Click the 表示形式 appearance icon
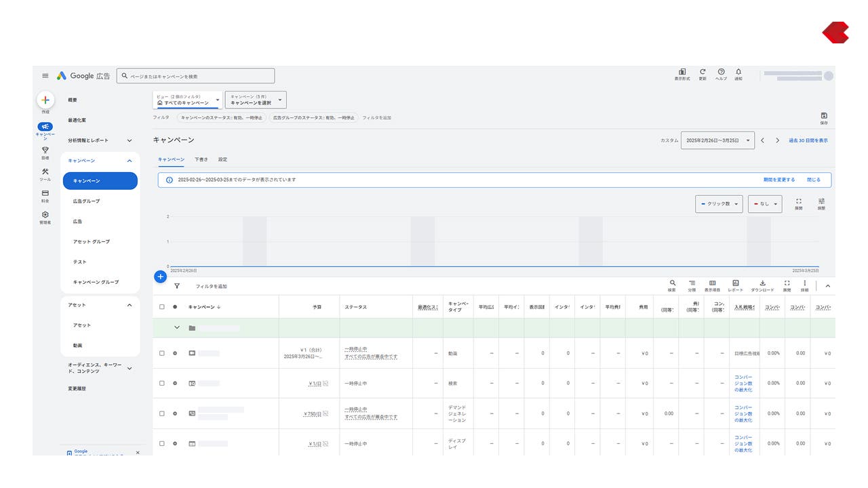The height and width of the screenshot is (488, 868). click(682, 72)
